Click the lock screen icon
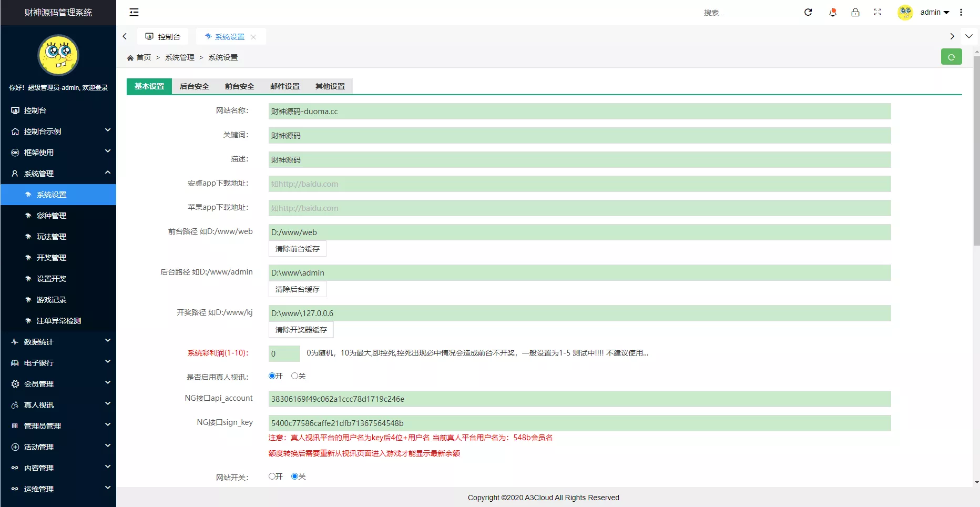Image resolution: width=980 pixels, height=507 pixels. [855, 12]
